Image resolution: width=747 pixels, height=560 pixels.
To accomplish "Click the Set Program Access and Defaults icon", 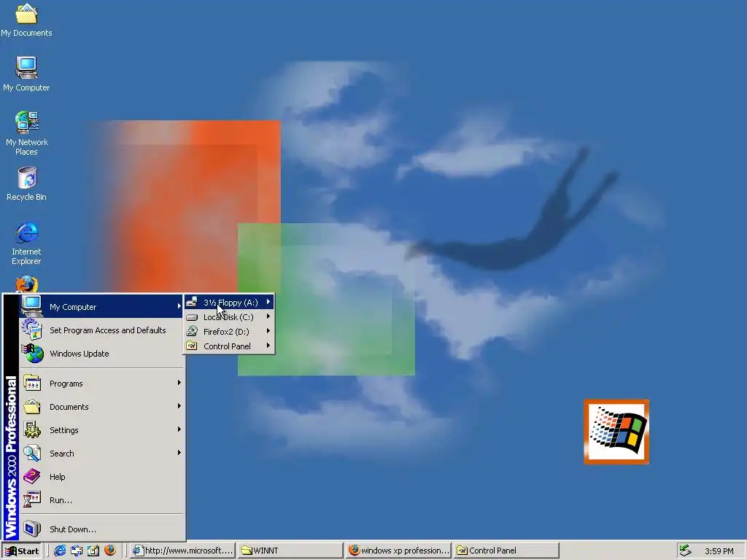I will coord(32,330).
